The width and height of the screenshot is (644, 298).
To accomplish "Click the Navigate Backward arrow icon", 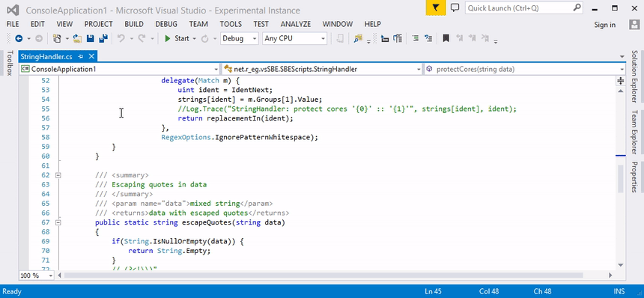I will point(19,38).
